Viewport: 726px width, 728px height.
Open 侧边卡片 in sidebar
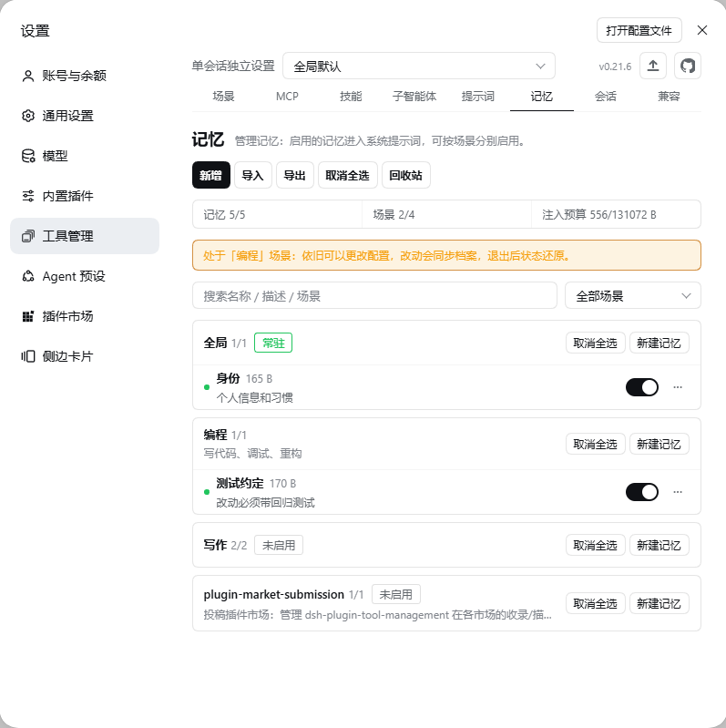[85, 356]
